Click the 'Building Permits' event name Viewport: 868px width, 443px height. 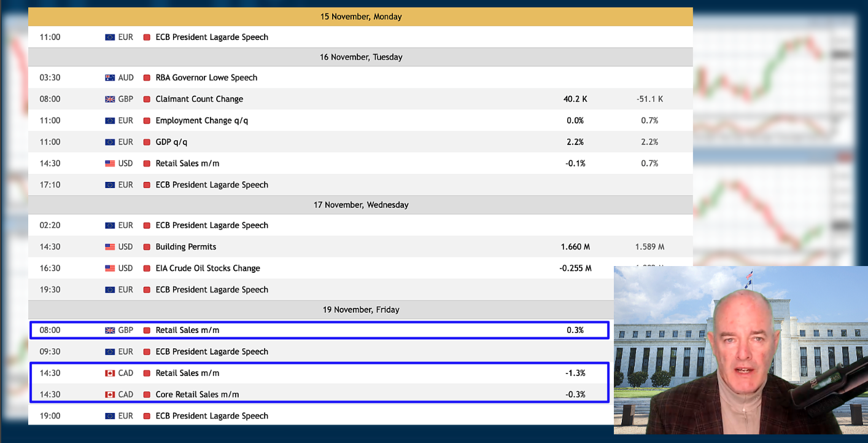coord(186,247)
